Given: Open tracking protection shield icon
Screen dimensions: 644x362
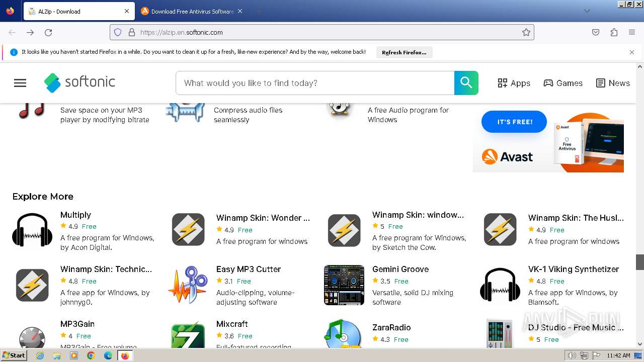Looking at the screenshot, I should (118, 32).
